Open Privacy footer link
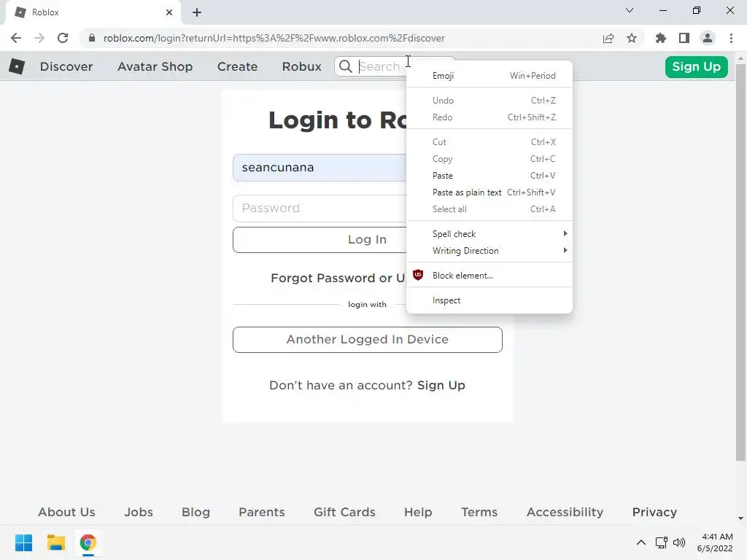 pyautogui.click(x=654, y=512)
